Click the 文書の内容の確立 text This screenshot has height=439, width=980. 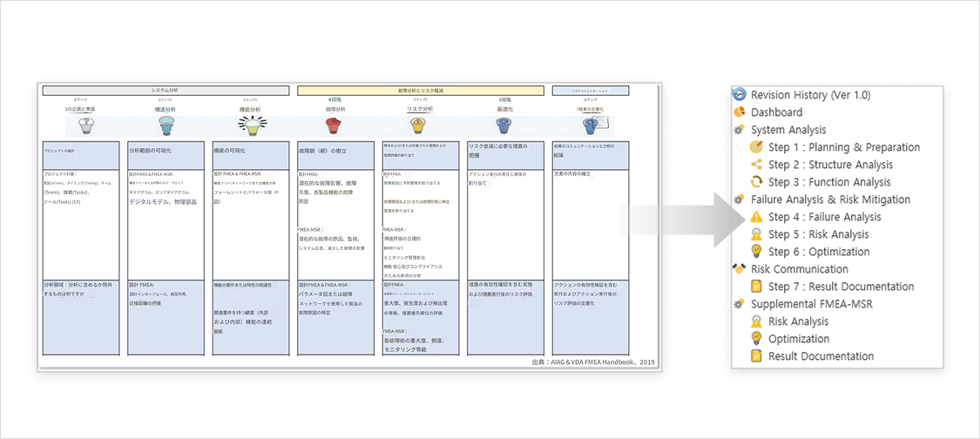[573, 173]
